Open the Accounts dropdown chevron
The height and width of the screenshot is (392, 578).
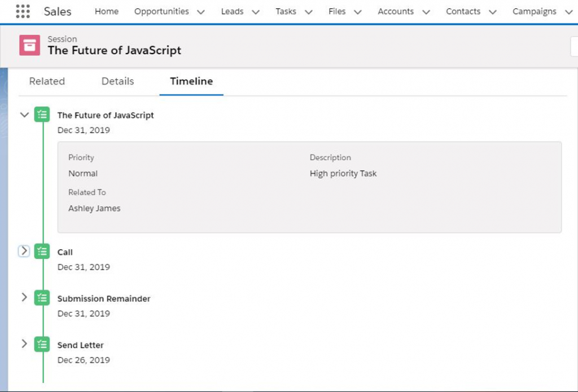pyautogui.click(x=426, y=12)
